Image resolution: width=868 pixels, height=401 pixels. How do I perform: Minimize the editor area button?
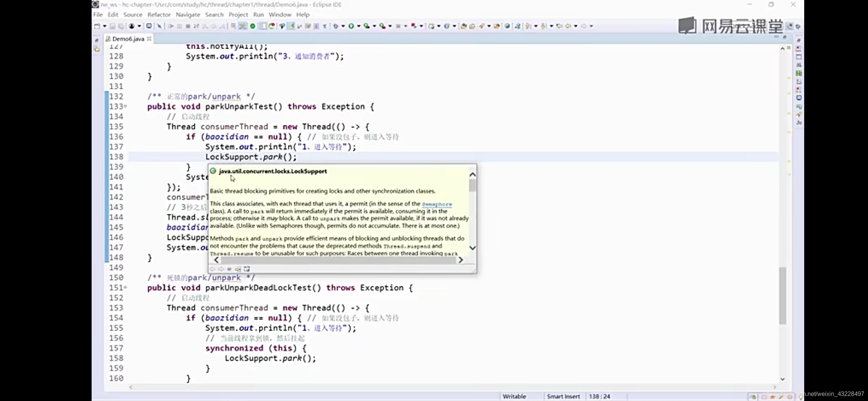(x=777, y=37)
